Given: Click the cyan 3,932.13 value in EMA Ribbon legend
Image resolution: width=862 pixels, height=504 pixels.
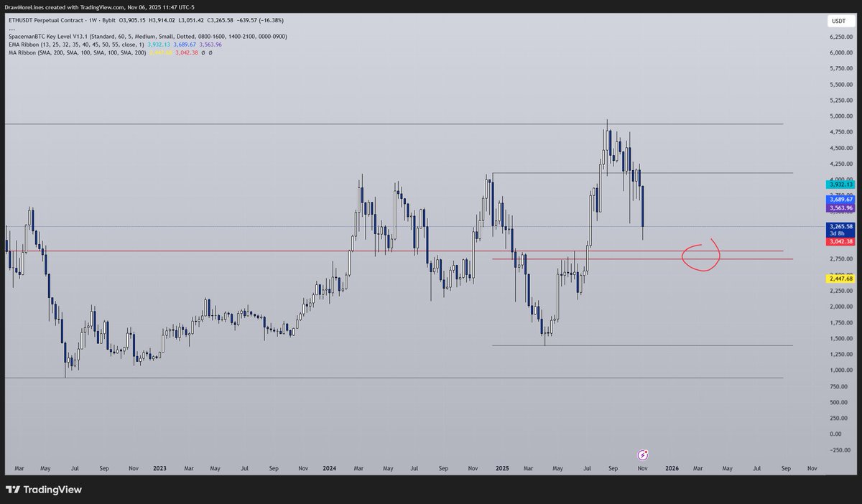Looking at the screenshot, I should click(x=159, y=45).
